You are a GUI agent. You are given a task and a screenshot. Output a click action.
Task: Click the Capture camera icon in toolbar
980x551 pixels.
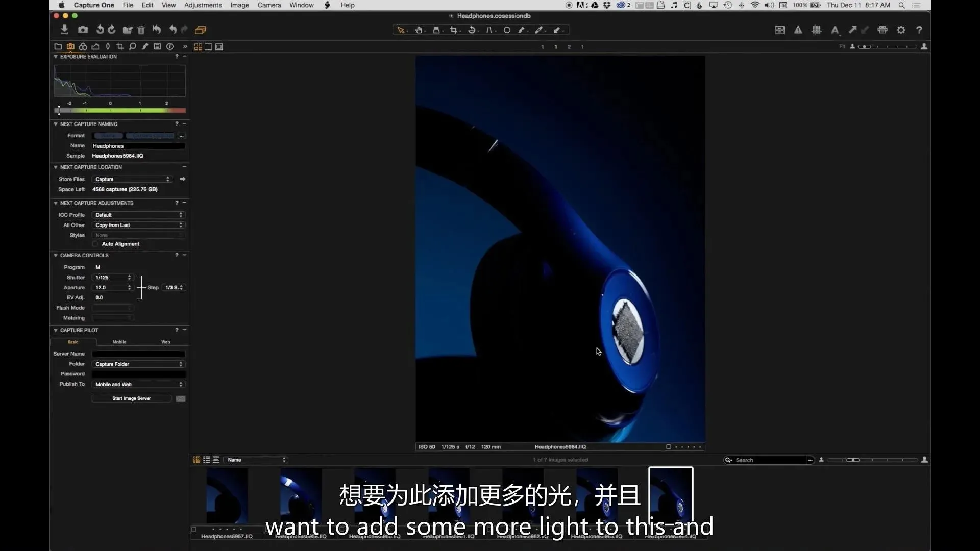(x=83, y=30)
